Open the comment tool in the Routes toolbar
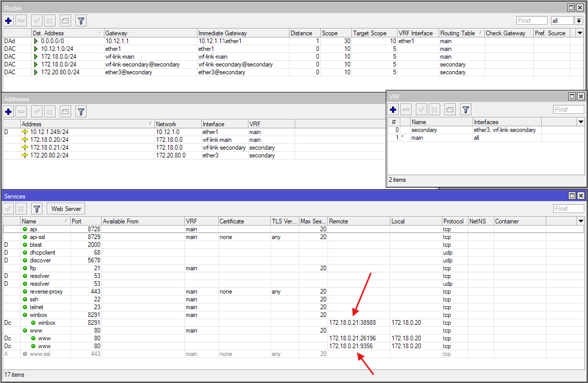588x383 pixels. tap(66, 21)
